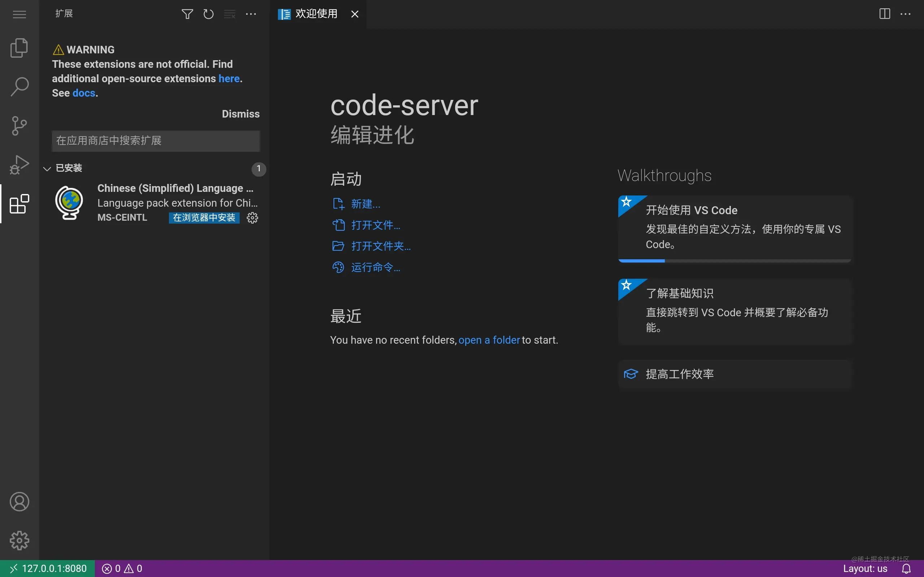Open the Search view icon
The height and width of the screenshot is (577, 924).
[19, 87]
